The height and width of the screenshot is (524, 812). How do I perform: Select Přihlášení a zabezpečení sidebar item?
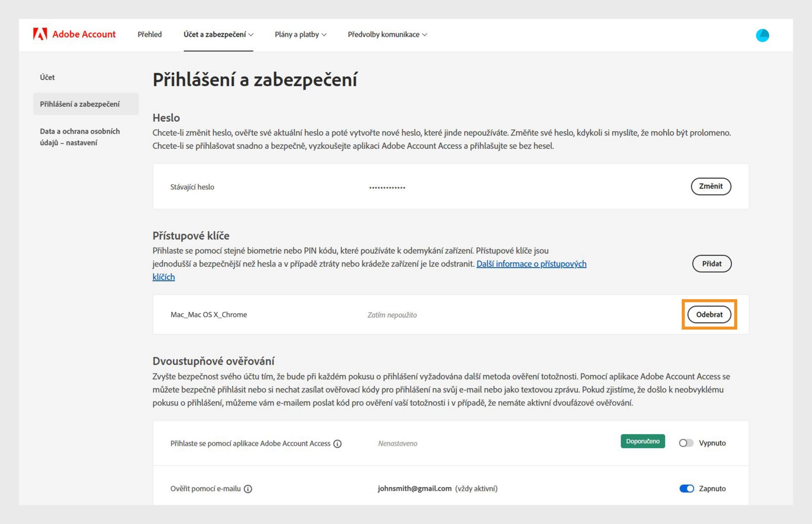(80, 104)
